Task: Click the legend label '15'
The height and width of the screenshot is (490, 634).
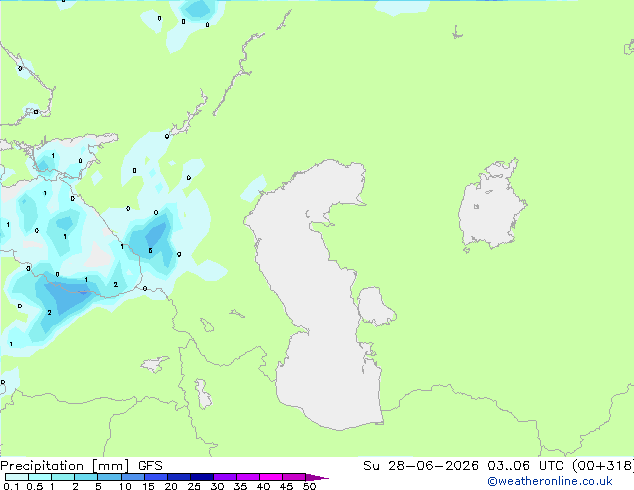Action: click(148, 486)
